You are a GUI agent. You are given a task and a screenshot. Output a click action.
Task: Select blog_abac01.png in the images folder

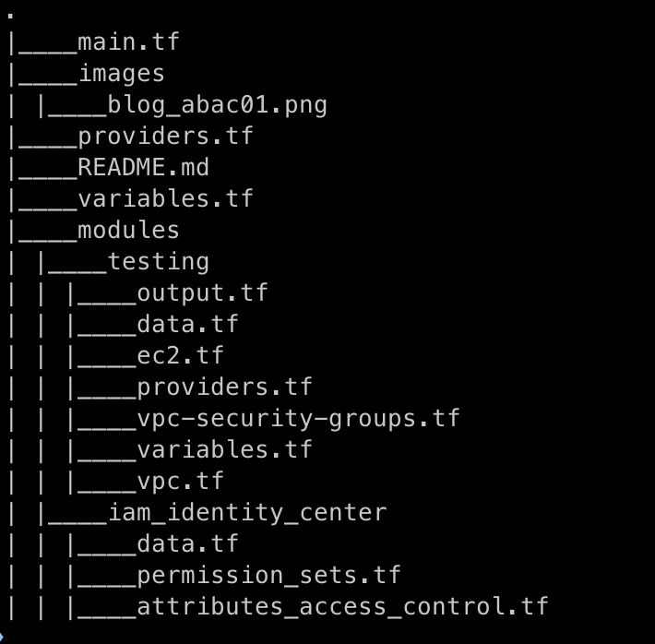coord(217,105)
